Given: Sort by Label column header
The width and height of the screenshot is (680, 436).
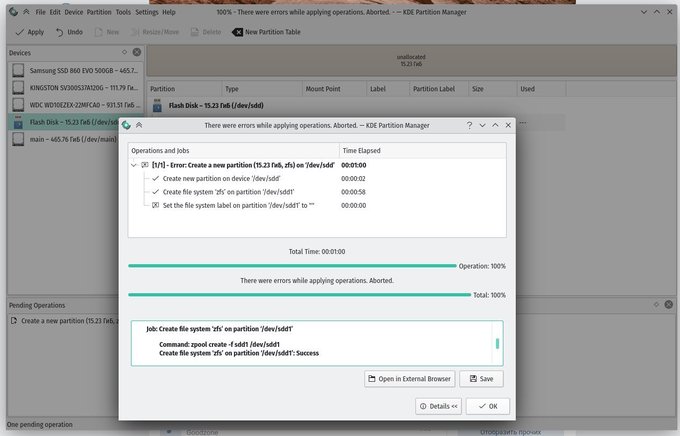Looking at the screenshot, I should (388, 89).
